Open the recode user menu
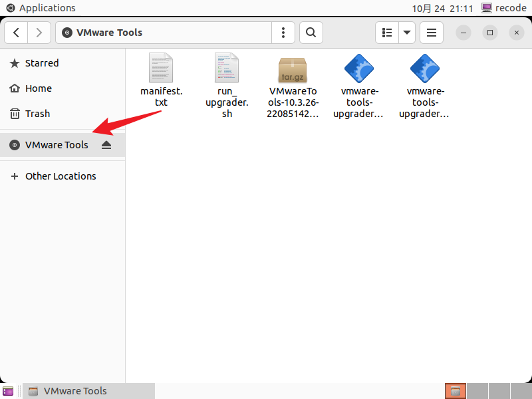 click(x=503, y=8)
